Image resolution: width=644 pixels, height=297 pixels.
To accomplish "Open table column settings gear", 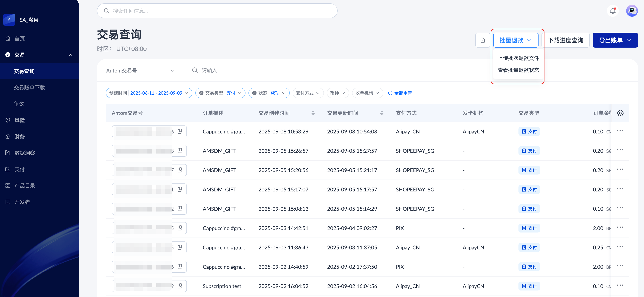I will pos(620,113).
